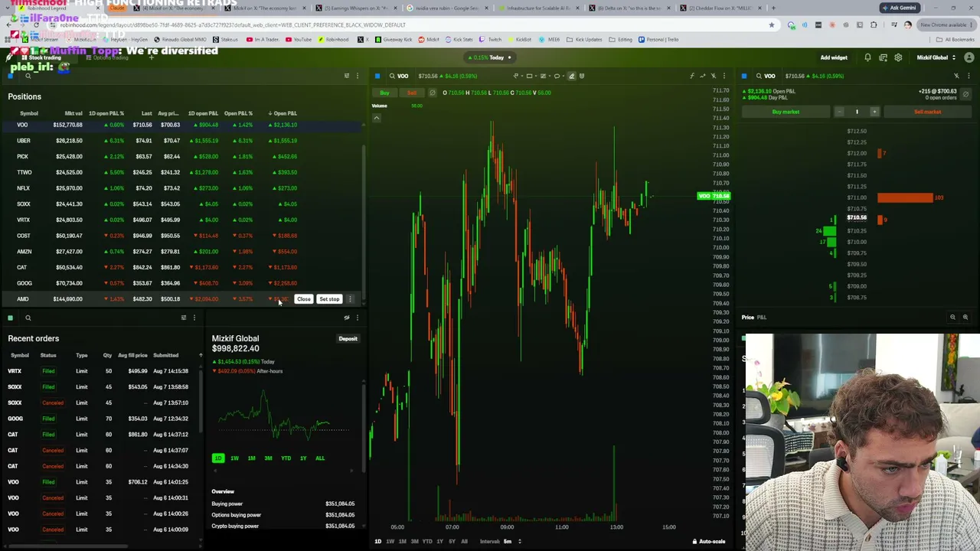Open the Positions widget column settings icon

tap(347, 76)
